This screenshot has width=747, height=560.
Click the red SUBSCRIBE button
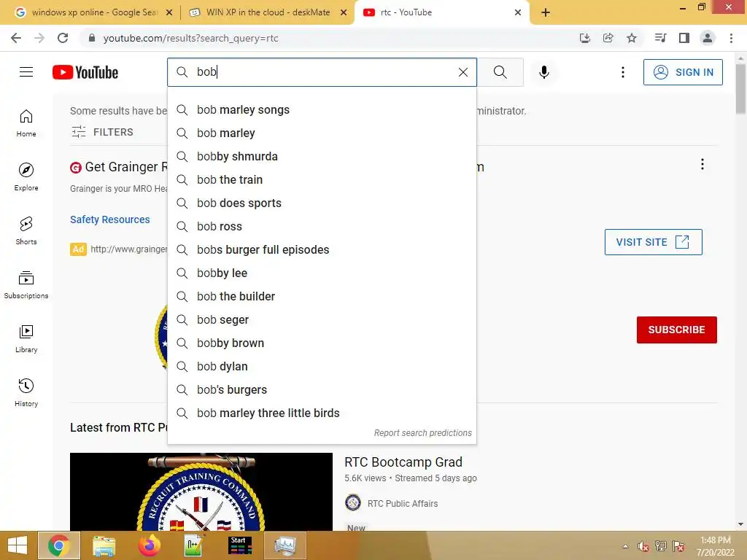(x=676, y=330)
